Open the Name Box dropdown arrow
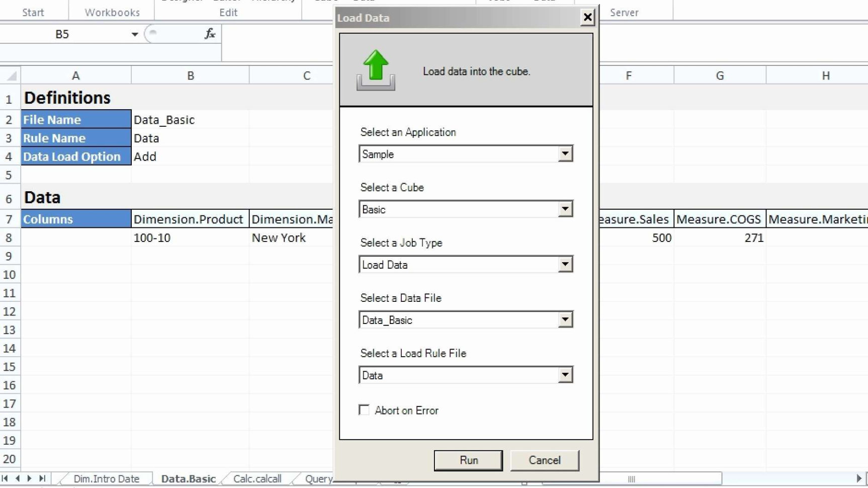The height and width of the screenshot is (488, 868). [x=134, y=34]
